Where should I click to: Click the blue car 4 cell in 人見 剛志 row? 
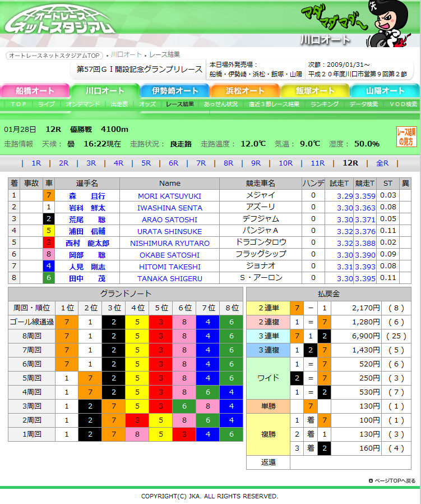tap(49, 266)
